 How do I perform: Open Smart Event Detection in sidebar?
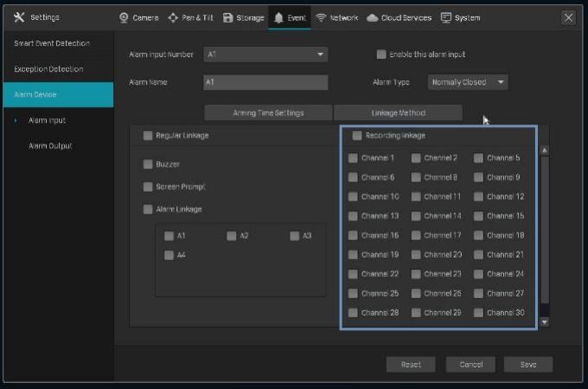(52, 43)
